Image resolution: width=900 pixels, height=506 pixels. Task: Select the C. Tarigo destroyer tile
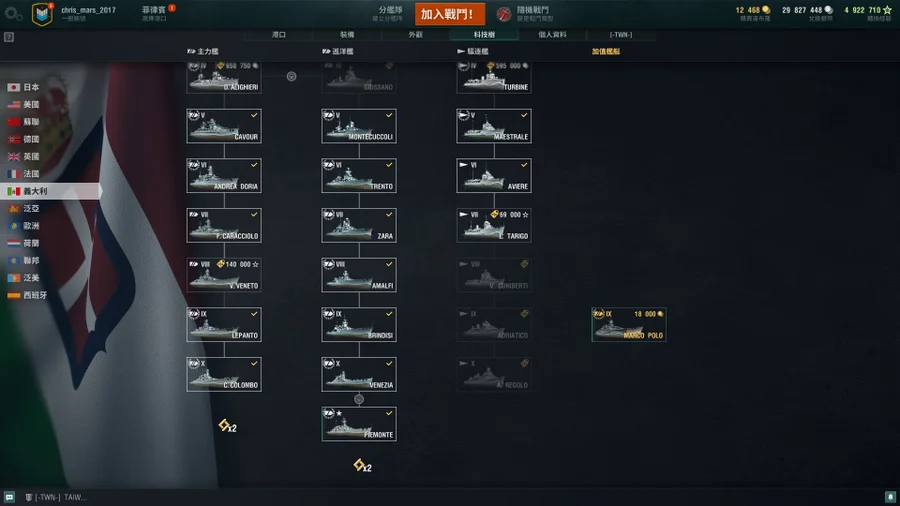494,225
